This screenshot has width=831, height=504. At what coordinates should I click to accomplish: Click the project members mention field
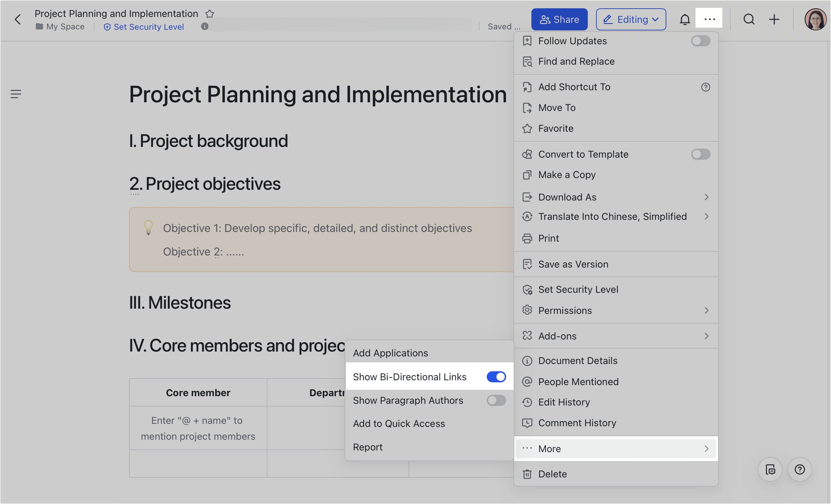tap(198, 428)
